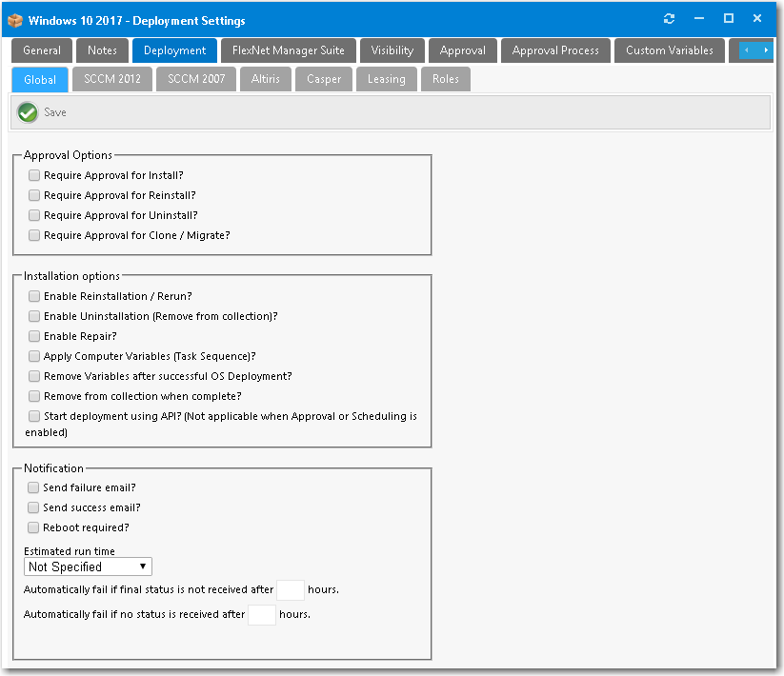Tick the Send failure email checkbox

34,487
